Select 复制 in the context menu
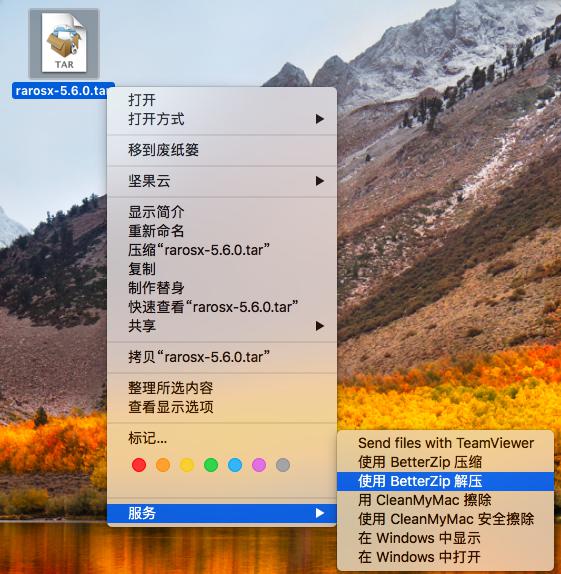This screenshot has height=574, width=561. click(x=222, y=269)
